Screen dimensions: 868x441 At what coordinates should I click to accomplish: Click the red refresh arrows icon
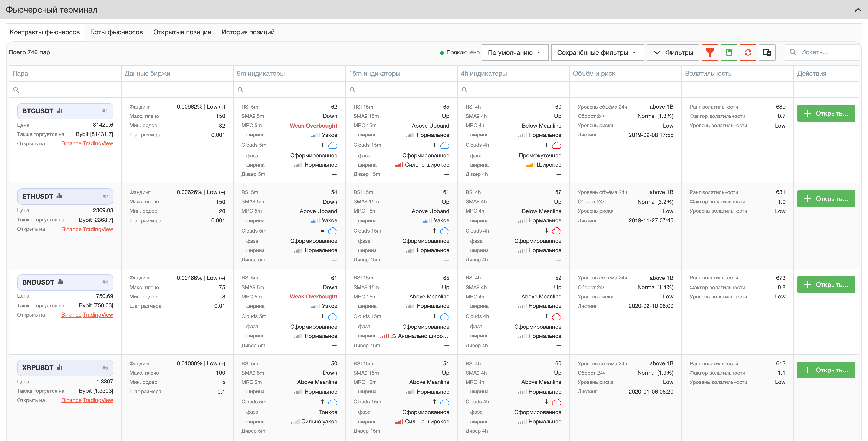(748, 52)
